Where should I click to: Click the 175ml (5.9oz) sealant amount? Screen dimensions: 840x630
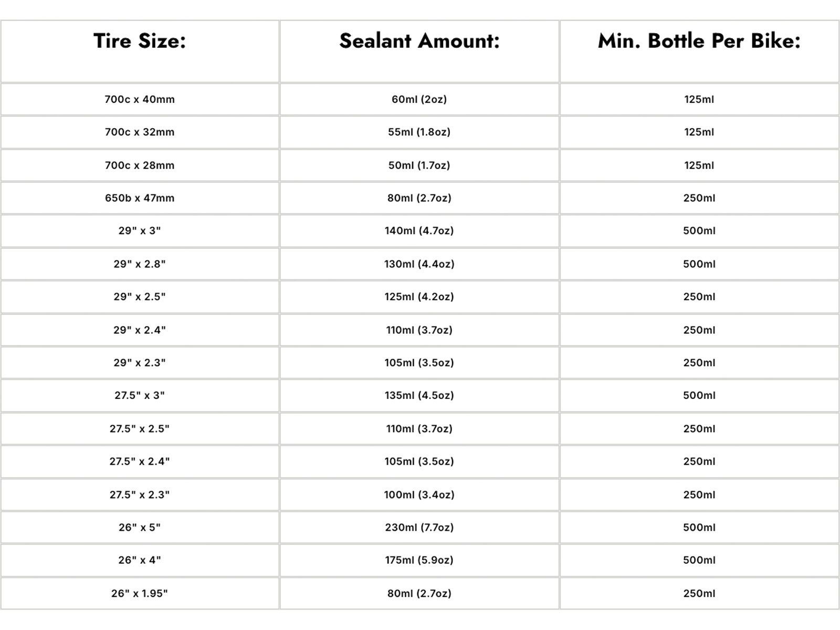click(x=419, y=560)
